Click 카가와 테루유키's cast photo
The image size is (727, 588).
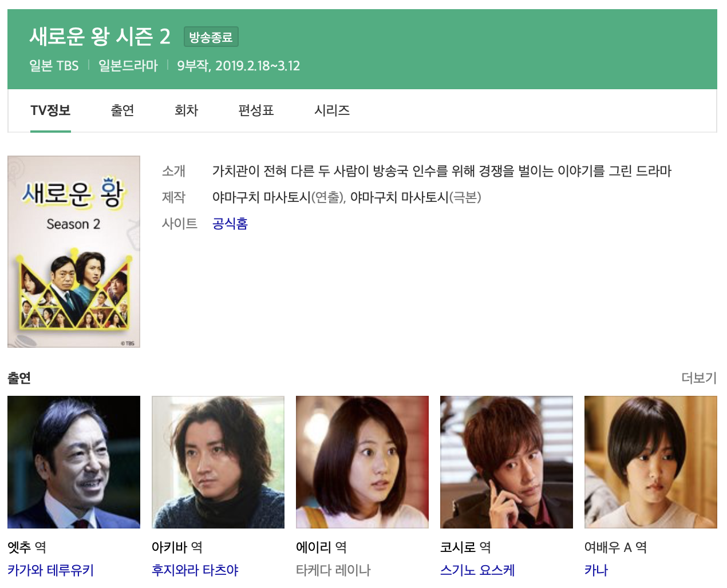point(74,462)
